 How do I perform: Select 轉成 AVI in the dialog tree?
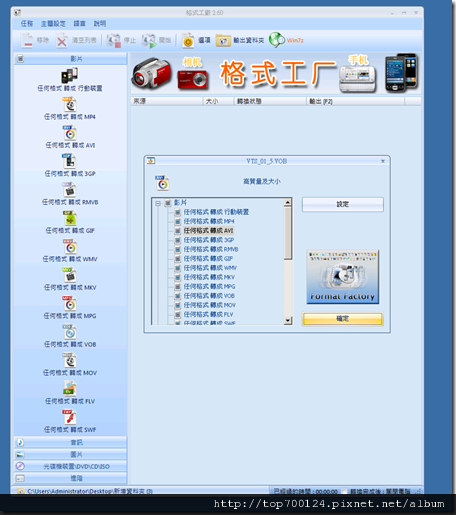(209, 231)
